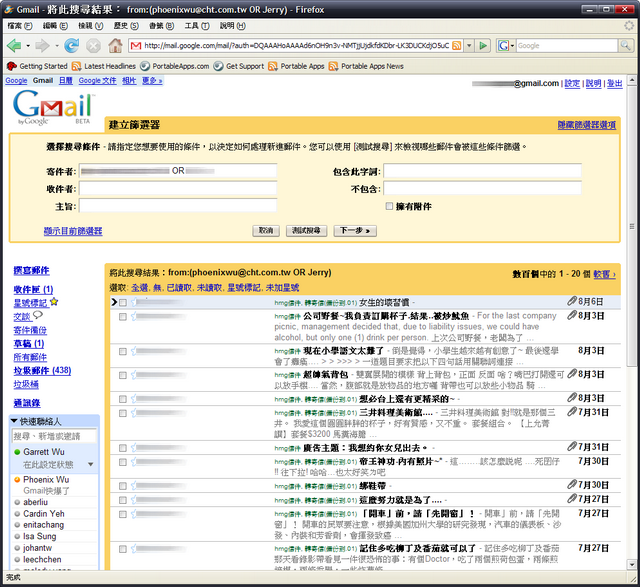Collapse the 快速聯絡人 panel
The height and width of the screenshot is (587, 640).
[14, 421]
